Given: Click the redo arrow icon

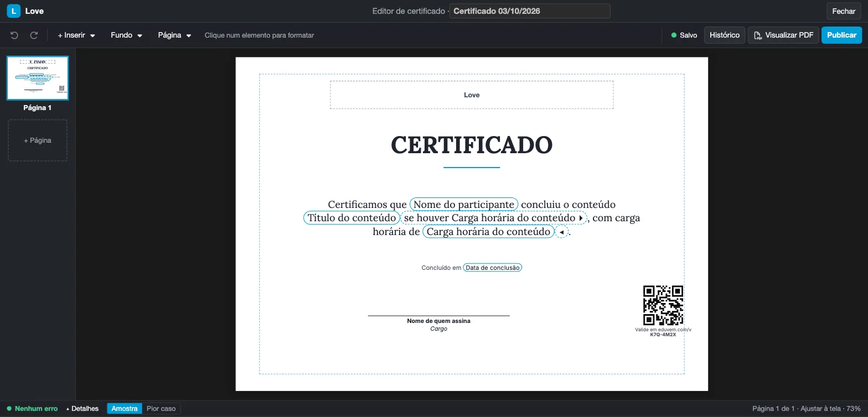Looking at the screenshot, I should click(x=34, y=35).
